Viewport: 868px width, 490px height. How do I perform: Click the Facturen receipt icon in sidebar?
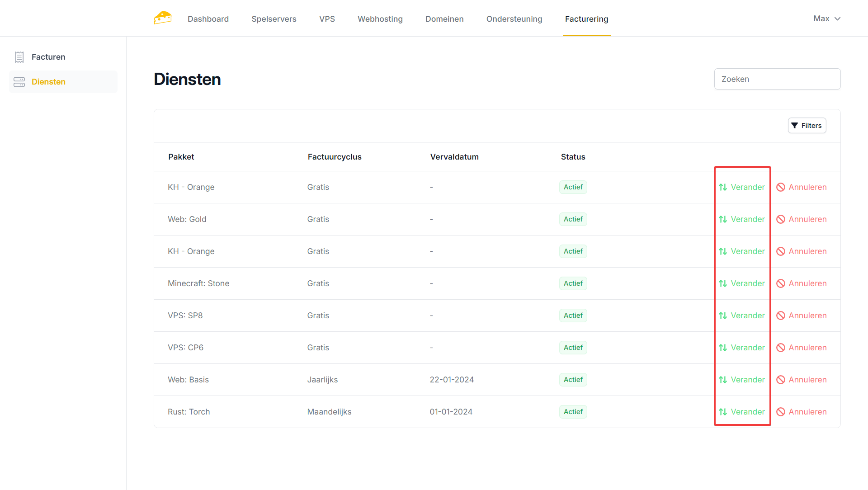tap(19, 57)
